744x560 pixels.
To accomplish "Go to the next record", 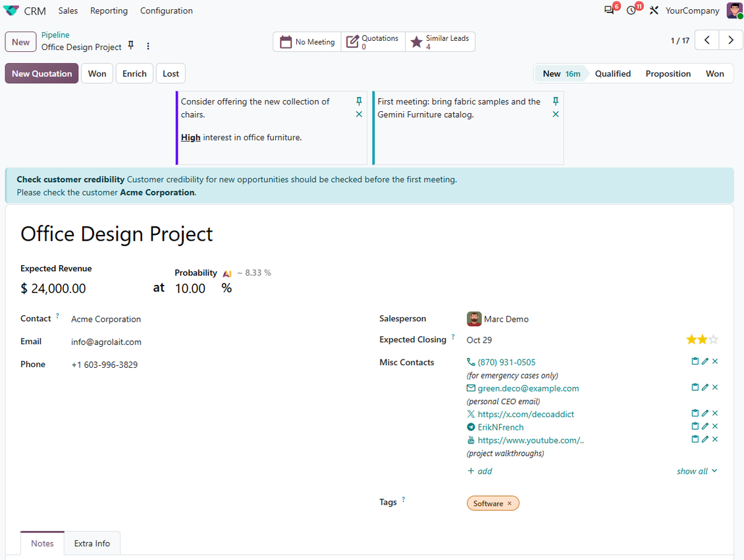I will 731,40.
